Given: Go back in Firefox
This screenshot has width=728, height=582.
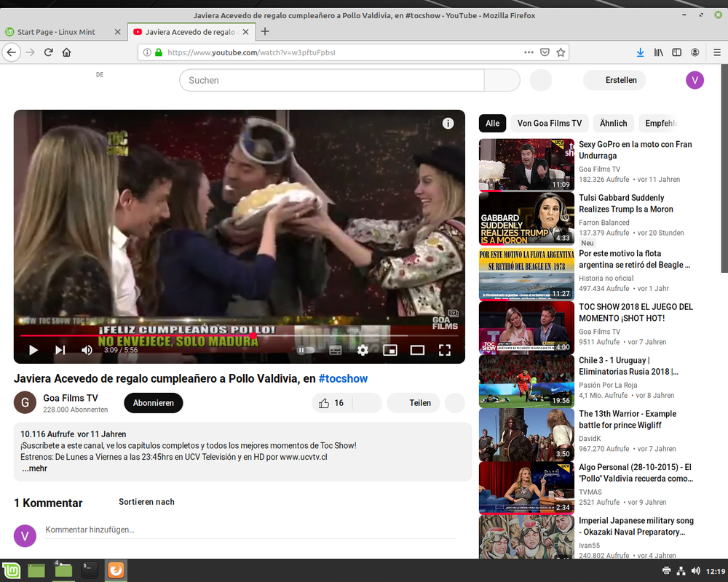Looking at the screenshot, I should [12, 52].
